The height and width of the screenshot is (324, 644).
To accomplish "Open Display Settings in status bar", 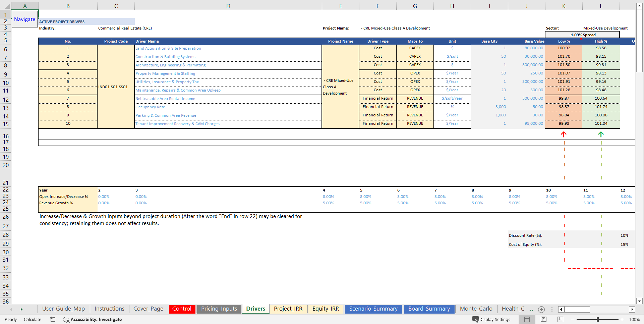I will click(491, 319).
